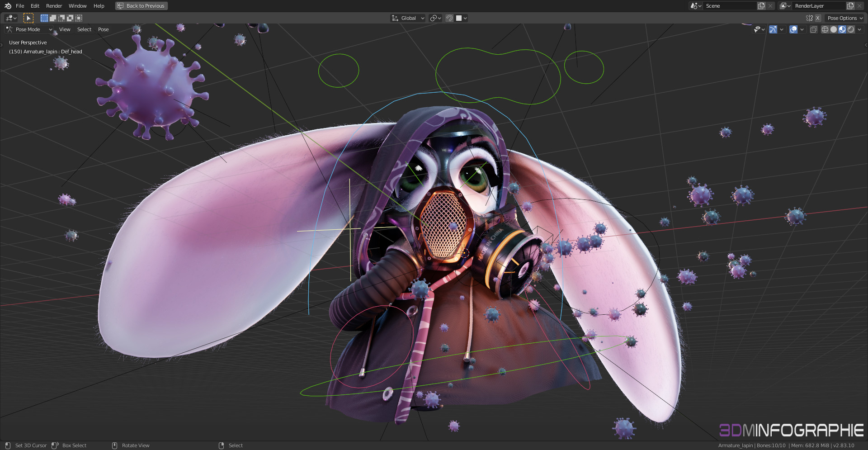Toggle X-ray view icon
Screen dimensions: 868x450
[x=813, y=29]
